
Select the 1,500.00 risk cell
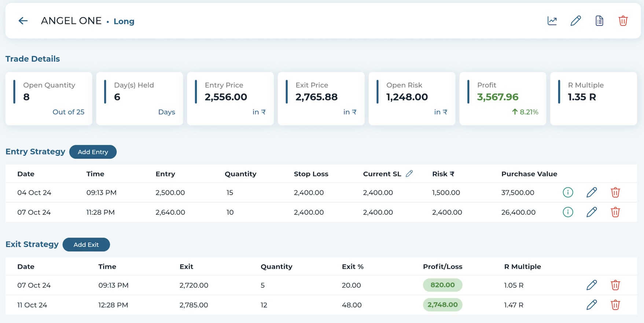[x=446, y=192]
